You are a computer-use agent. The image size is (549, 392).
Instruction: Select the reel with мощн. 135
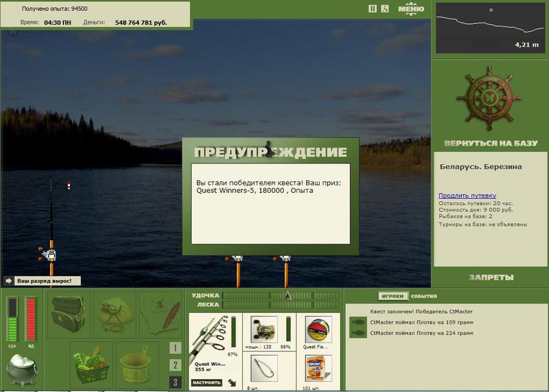coord(264,330)
